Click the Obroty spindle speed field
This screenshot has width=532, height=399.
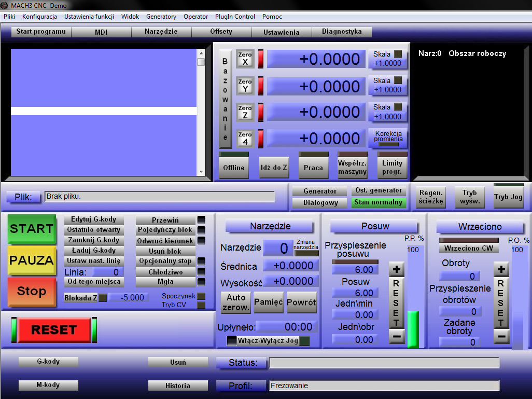460,277
